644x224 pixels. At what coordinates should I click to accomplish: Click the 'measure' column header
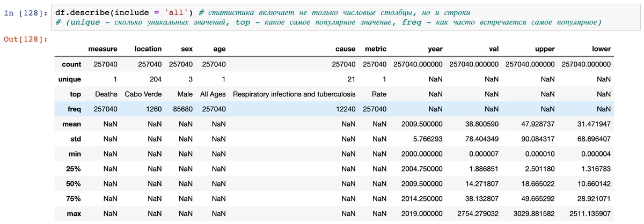pyautogui.click(x=103, y=49)
